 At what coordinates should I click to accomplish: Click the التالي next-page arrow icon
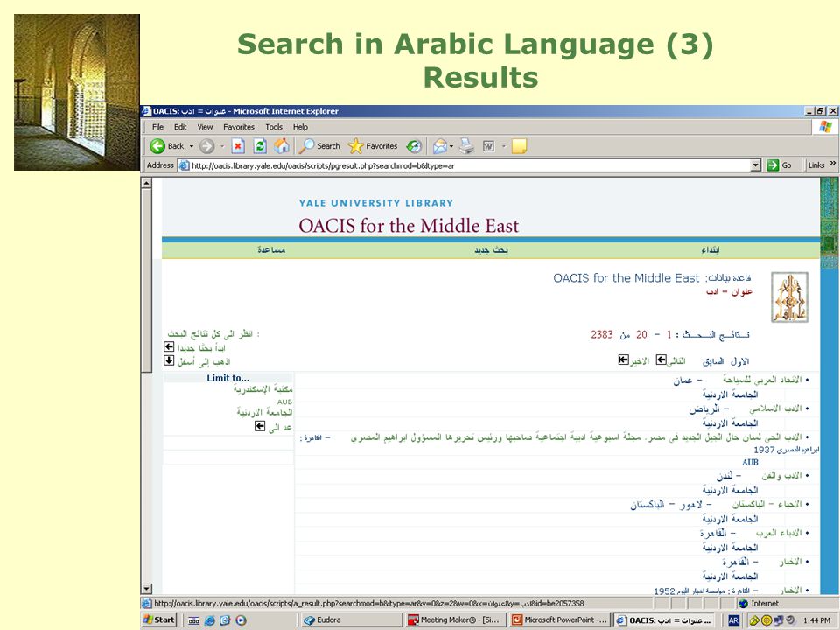click(x=661, y=360)
